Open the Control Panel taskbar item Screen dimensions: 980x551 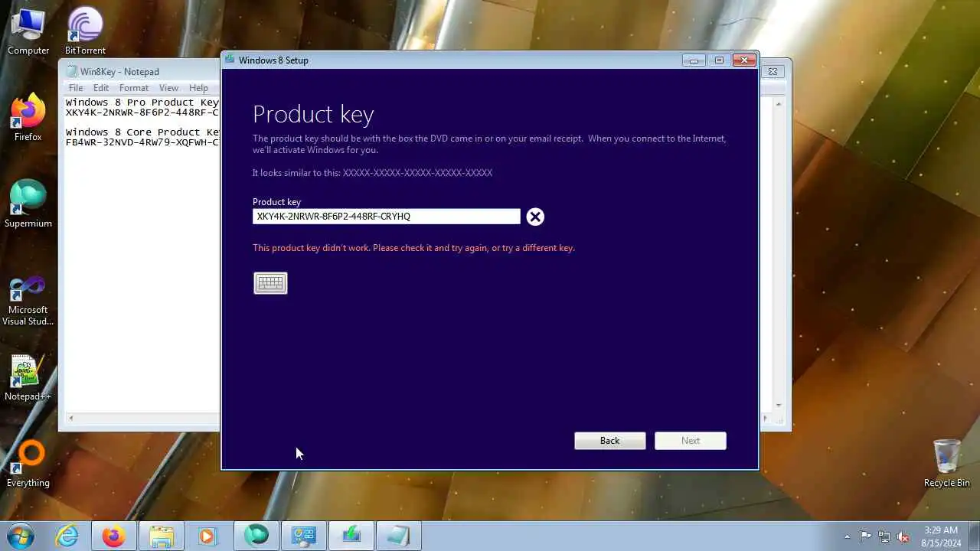pos(304,536)
